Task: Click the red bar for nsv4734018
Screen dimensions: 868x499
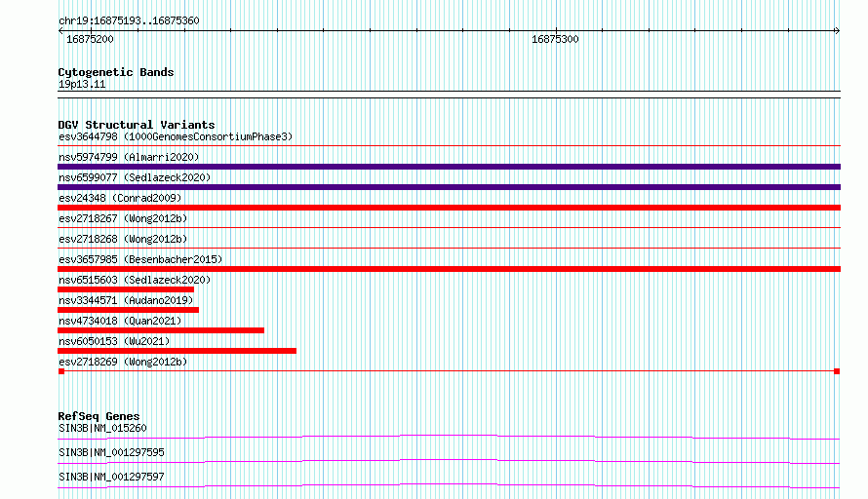Action: [161, 330]
